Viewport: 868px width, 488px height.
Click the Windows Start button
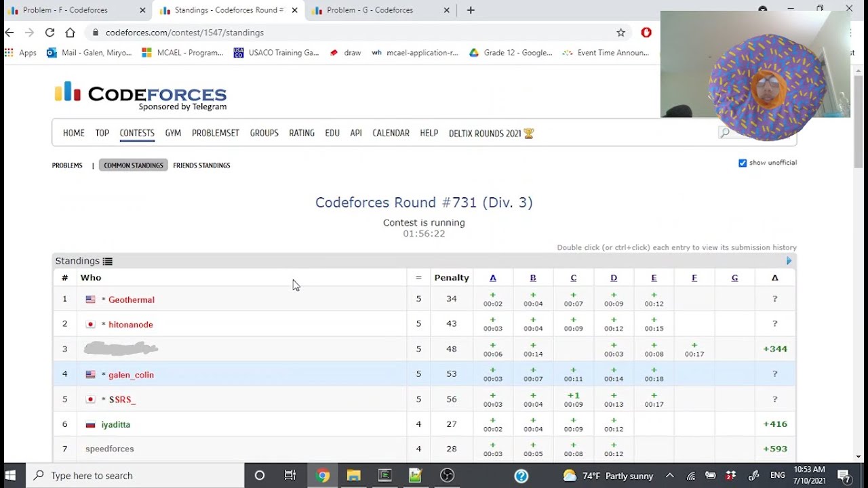12,475
